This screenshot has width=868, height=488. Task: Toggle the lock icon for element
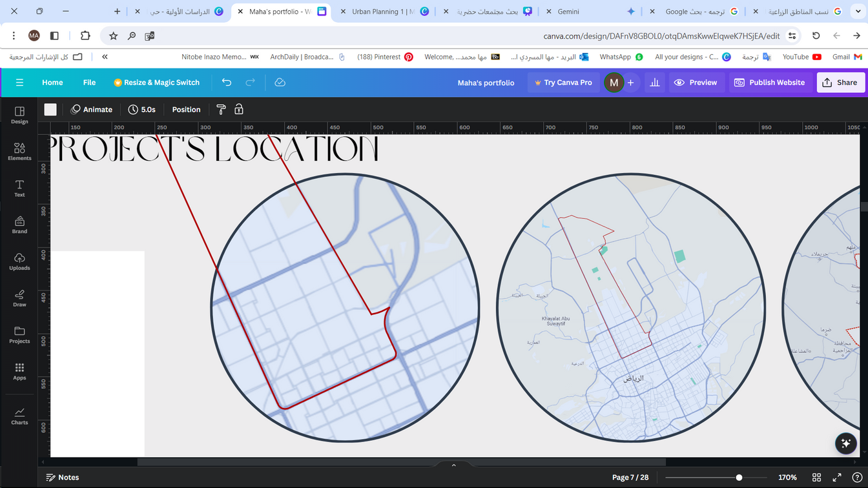pos(239,110)
